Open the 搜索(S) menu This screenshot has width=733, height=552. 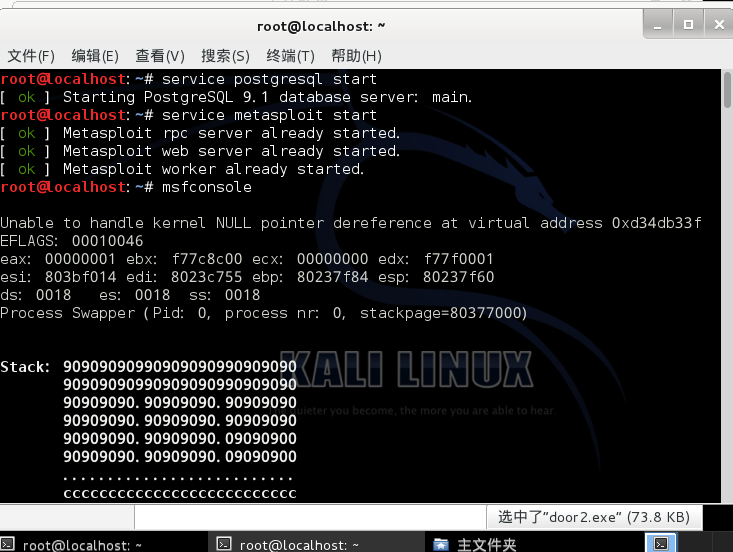coord(225,56)
